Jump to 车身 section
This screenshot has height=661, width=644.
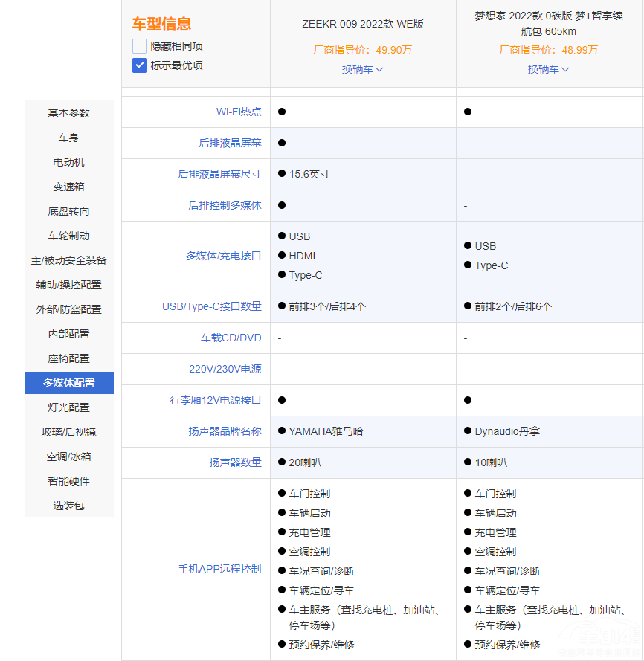pyautogui.click(x=69, y=138)
